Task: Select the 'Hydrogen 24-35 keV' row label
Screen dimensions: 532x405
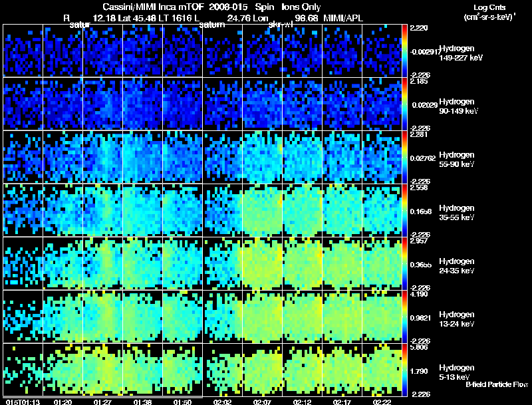Action: pos(457,266)
